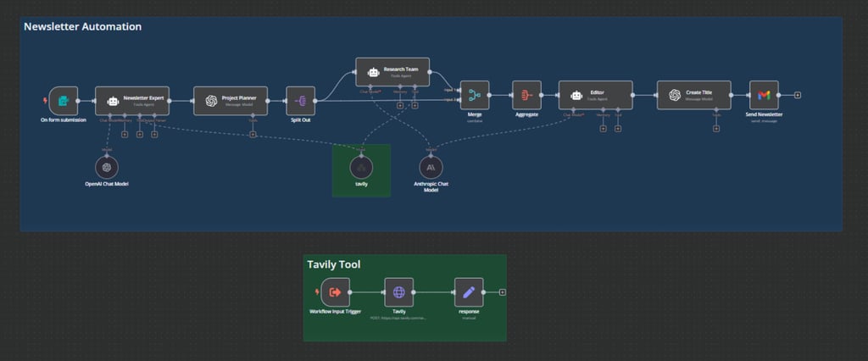Image resolution: width=868 pixels, height=361 pixels.
Task: Select the Anthropic Chat Model sub-node
Action: 431,167
